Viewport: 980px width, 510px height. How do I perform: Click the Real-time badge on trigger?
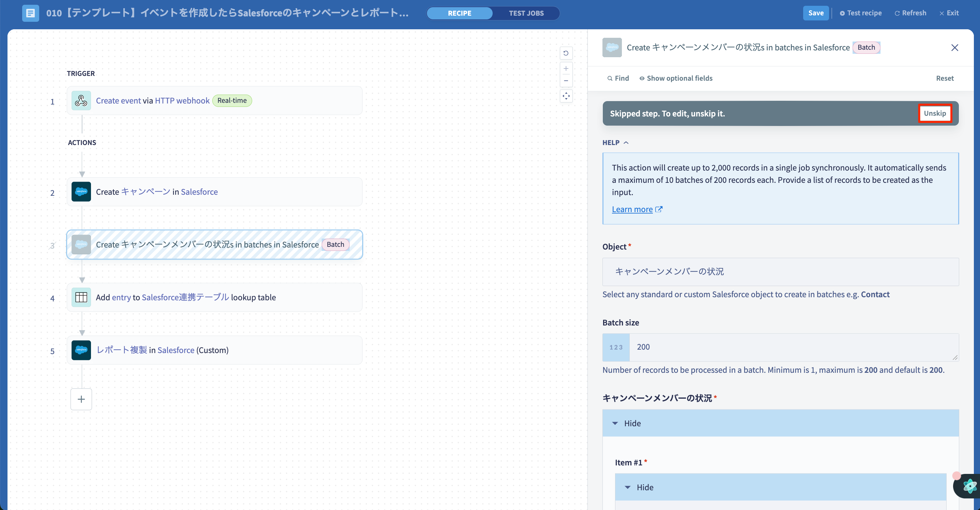[232, 101]
